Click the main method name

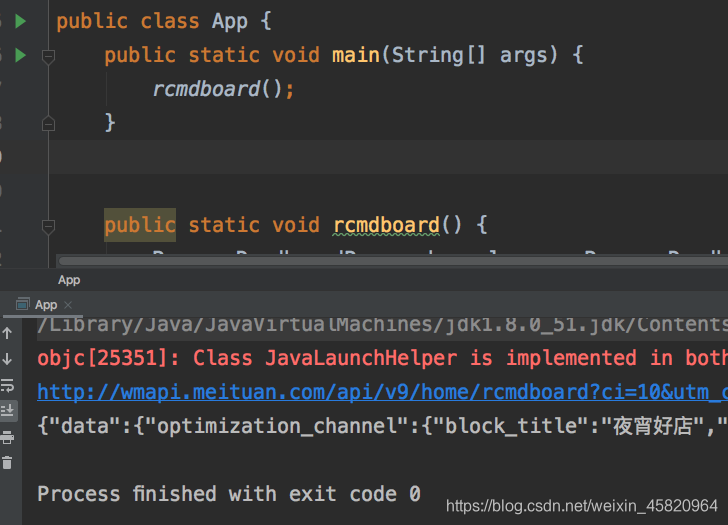coord(356,55)
